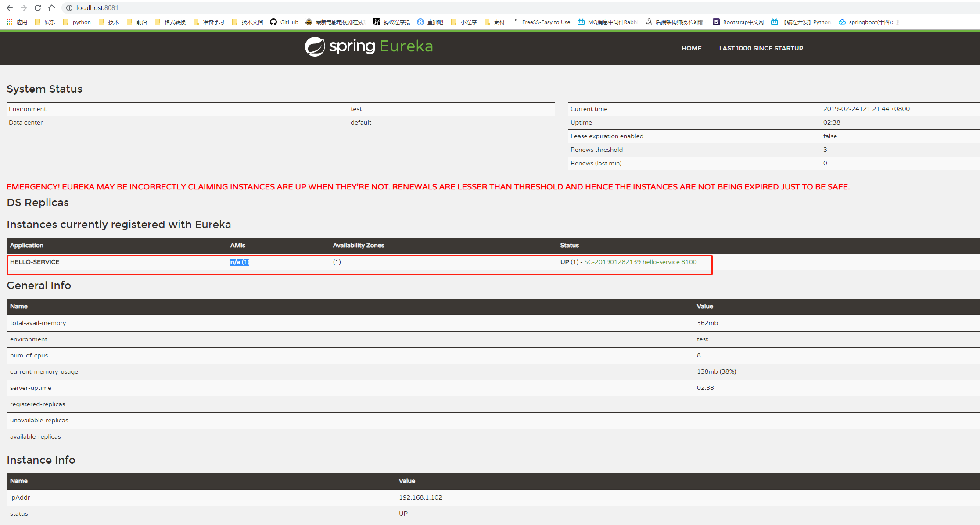The width and height of the screenshot is (980, 525).
Task: Open the Bootstrap中文网 bookmark
Action: [x=738, y=22]
